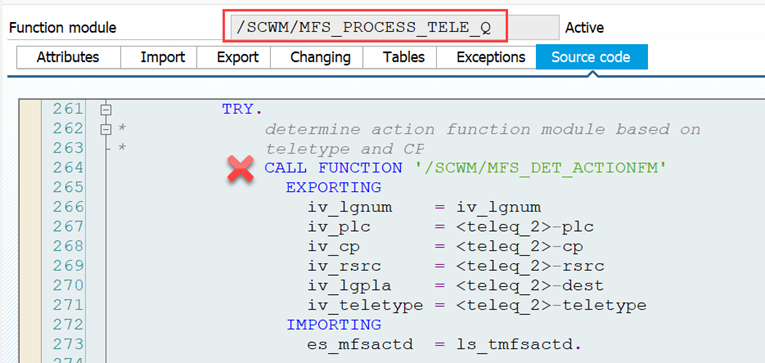765x363 pixels.
Task: Click es_mfsactd parameter on line 273
Action: click(x=360, y=345)
